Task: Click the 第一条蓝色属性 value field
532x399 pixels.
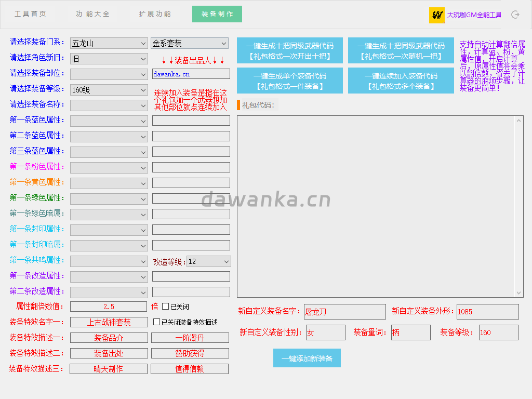Action: pyautogui.click(x=191, y=121)
